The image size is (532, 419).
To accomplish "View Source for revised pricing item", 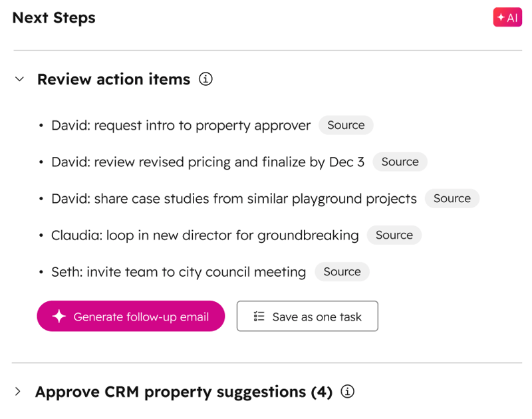I will (x=400, y=162).
